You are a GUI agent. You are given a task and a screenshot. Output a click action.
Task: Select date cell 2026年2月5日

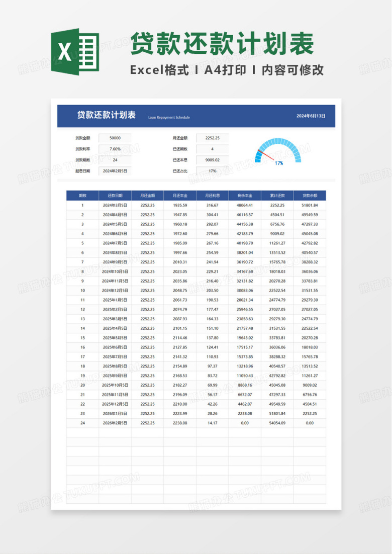[115, 423]
